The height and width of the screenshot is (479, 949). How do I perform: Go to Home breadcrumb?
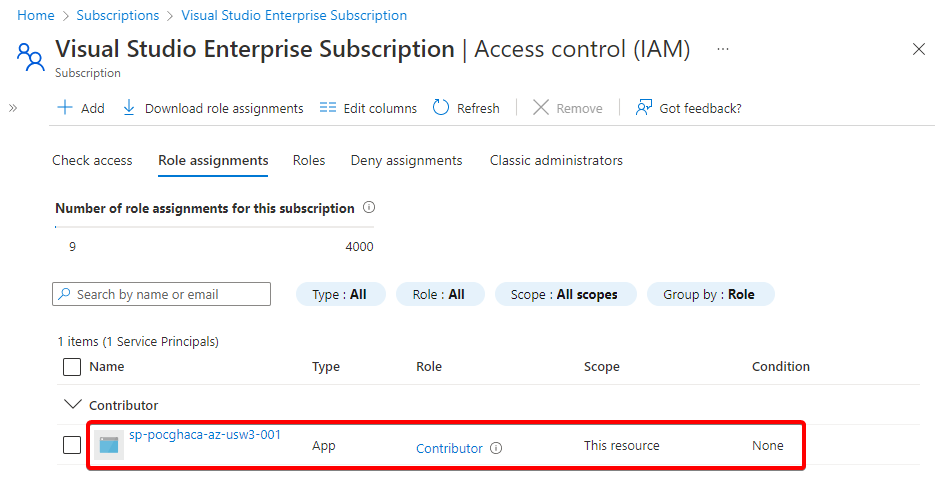36,15
